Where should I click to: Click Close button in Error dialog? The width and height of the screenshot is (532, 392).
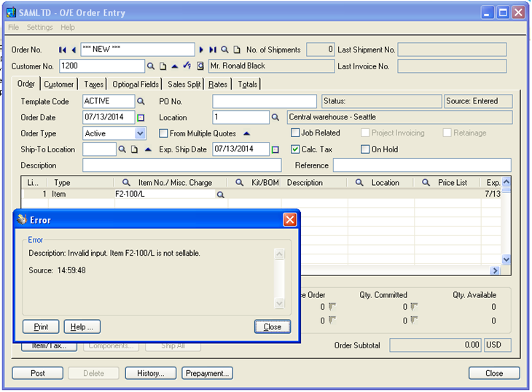273,327
